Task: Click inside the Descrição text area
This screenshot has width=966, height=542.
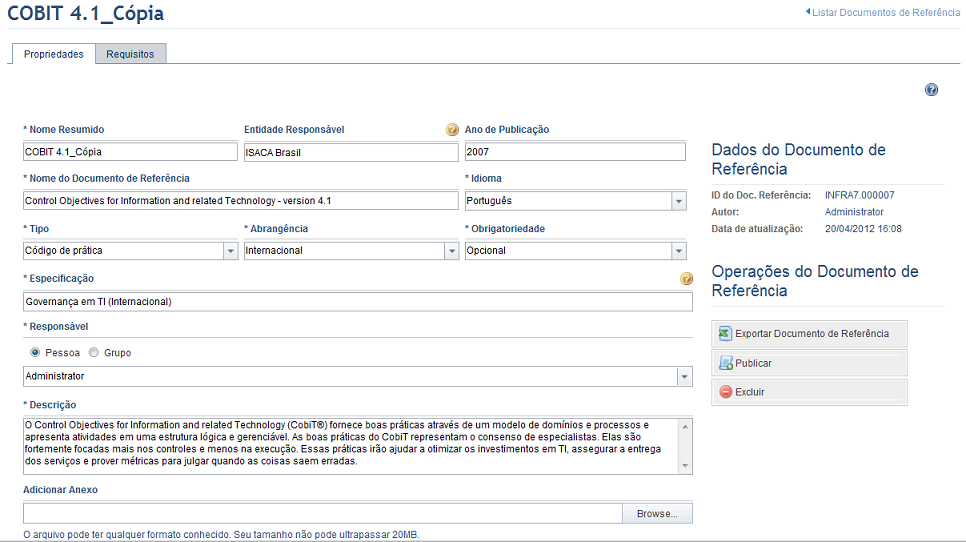Action: (351, 446)
